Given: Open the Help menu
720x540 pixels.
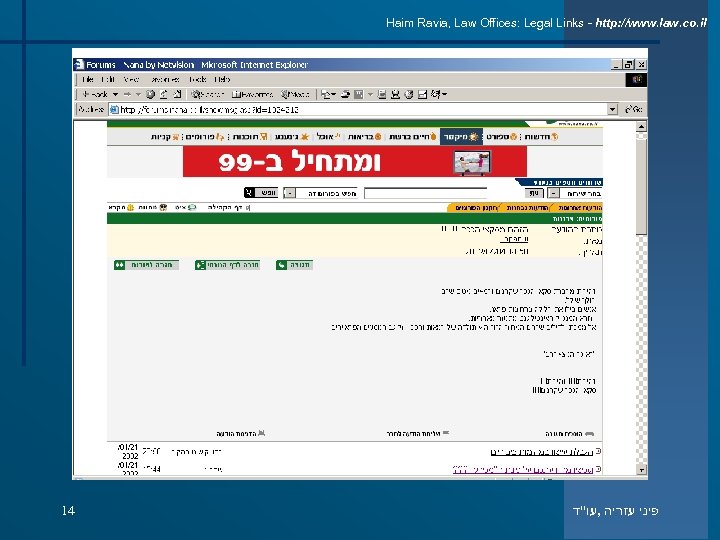Looking at the screenshot, I should pos(222,79).
